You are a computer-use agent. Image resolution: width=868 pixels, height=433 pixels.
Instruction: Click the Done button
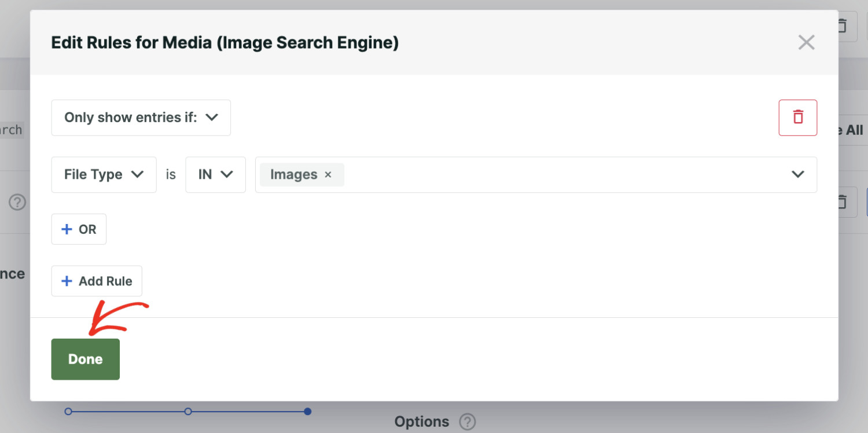click(85, 359)
